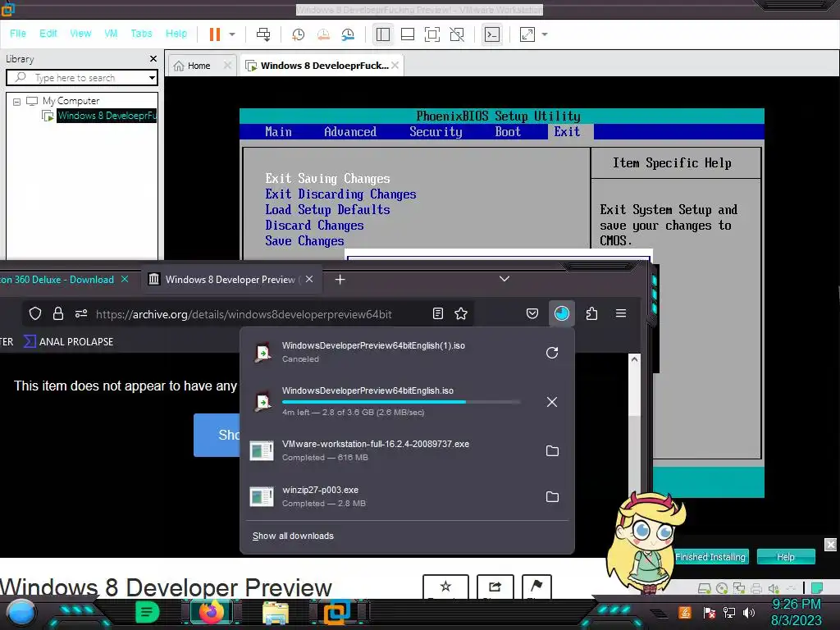Select the BIOS Boot menu

(x=508, y=132)
